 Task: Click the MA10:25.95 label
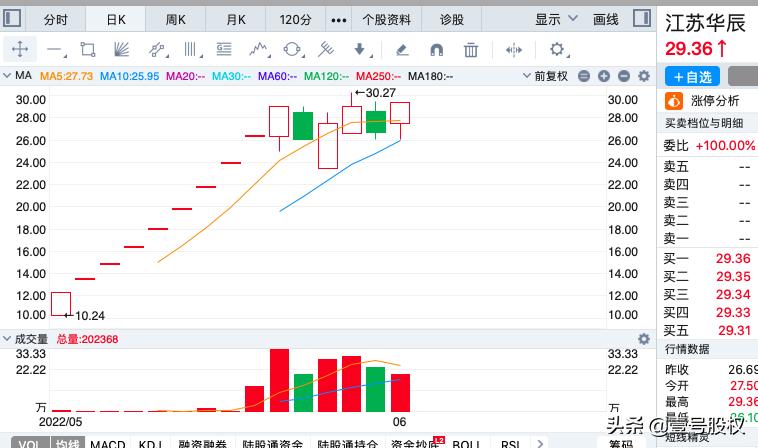pyautogui.click(x=129, y=76)
